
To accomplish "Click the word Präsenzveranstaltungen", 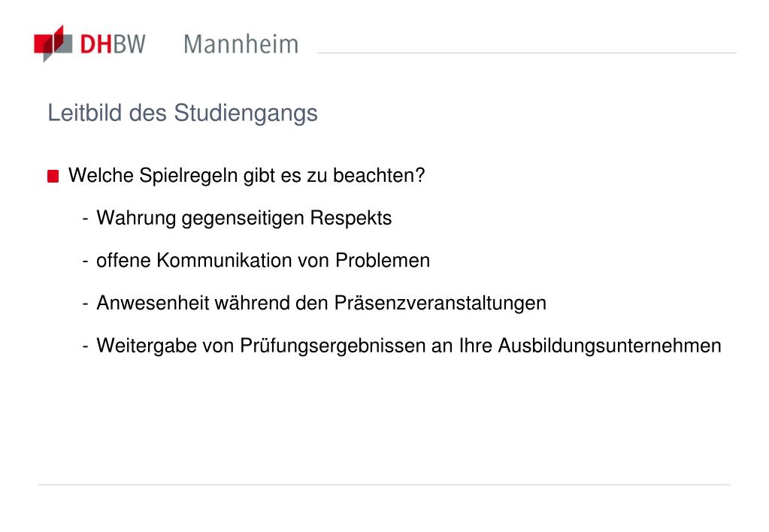I will [x=441, y=304].
